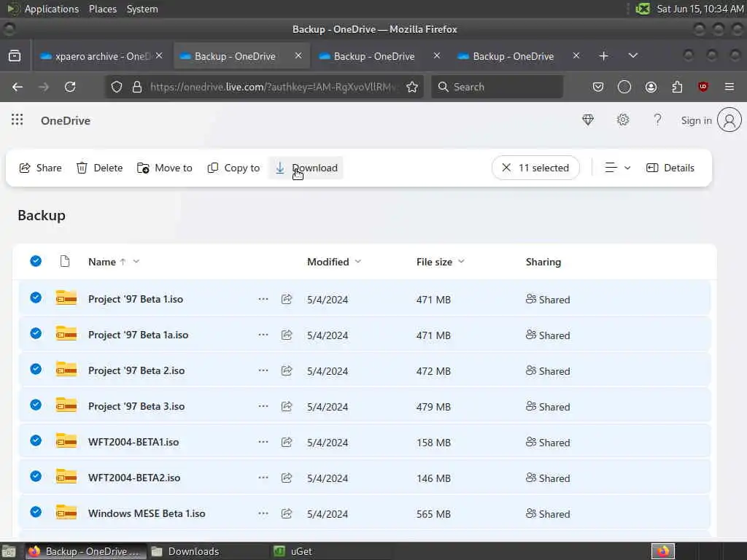The image size is (747, 560).
Task: Click Copy to button
Action: [x=233, y=168]
